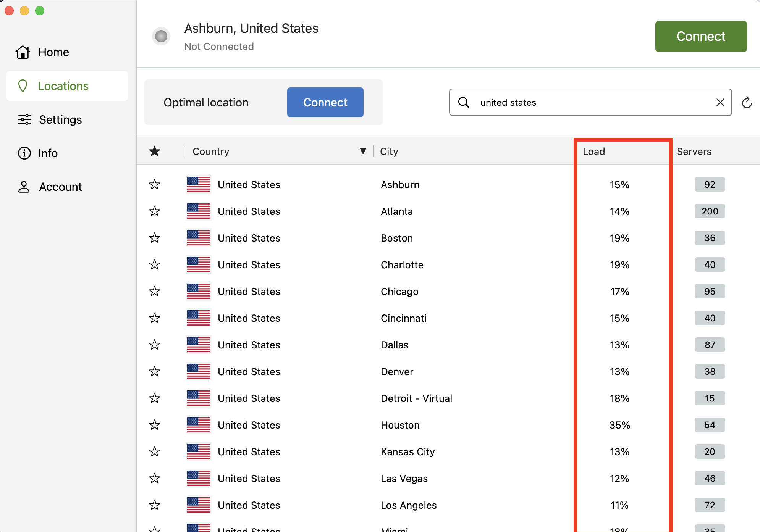The width and height of the screenshot is (760, 532).
Task: Click the refresh server list icon
Action: pos(747,102)
